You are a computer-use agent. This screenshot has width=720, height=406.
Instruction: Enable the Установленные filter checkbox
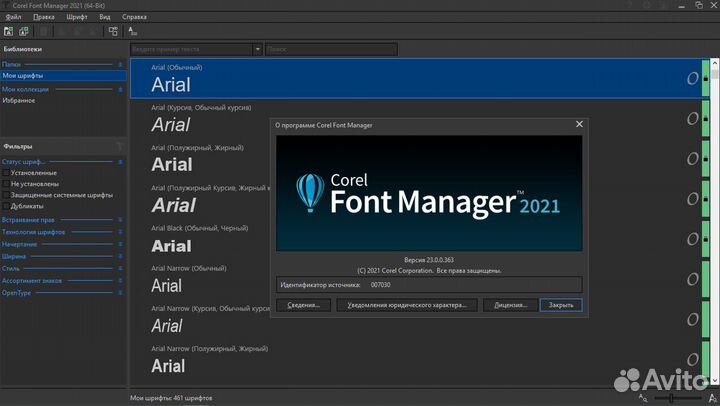coord(6,173)
